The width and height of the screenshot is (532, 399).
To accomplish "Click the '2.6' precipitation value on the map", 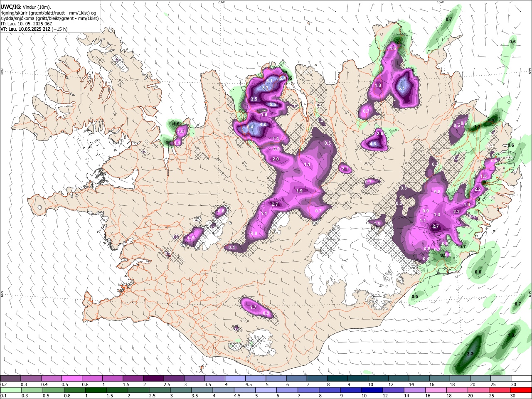I will click(x=379, y=133).
